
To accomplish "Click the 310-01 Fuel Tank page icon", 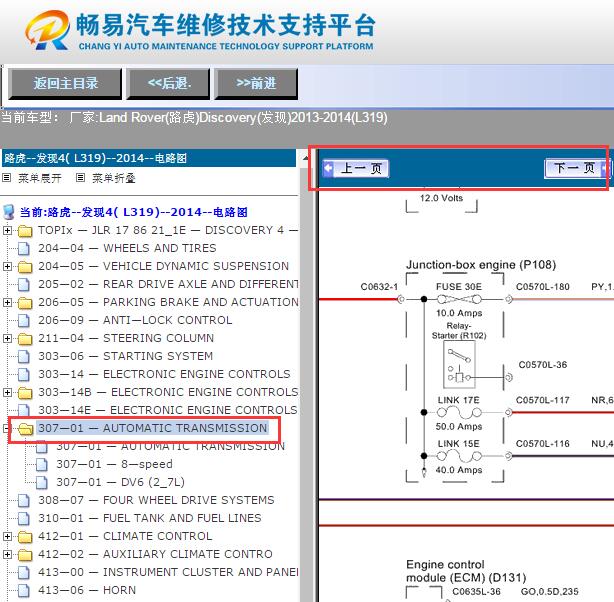I will pyautogui.click(x=24, y=519).
